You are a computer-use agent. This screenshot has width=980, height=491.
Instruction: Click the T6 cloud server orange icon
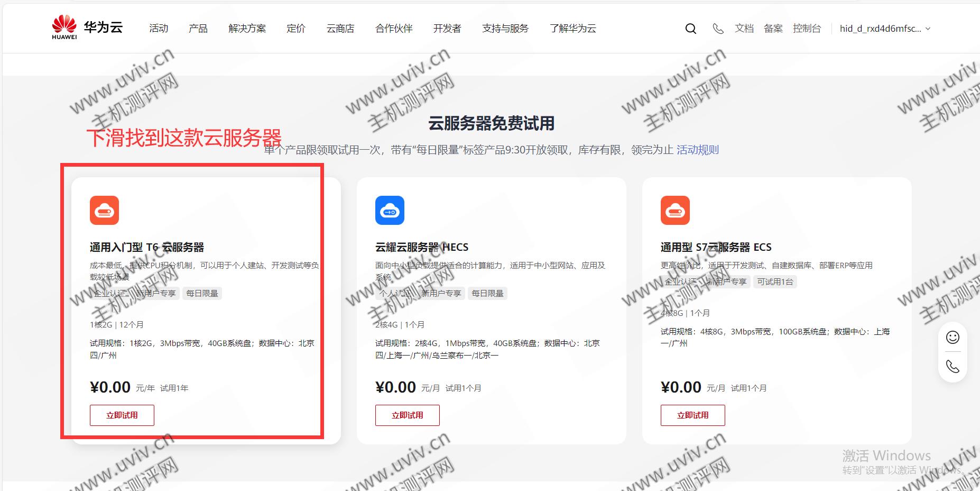pos(104,211)
